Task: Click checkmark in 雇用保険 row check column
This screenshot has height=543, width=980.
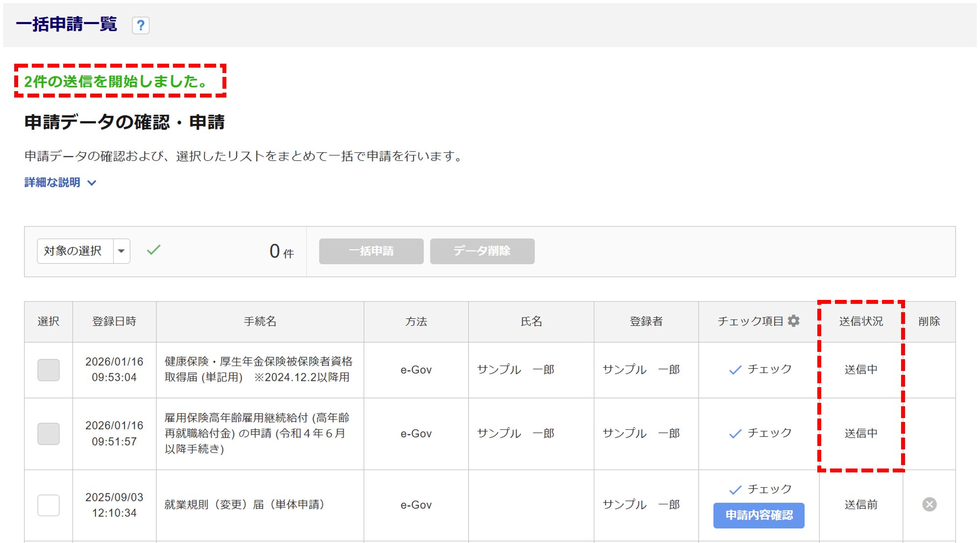Action: [735, 434]
